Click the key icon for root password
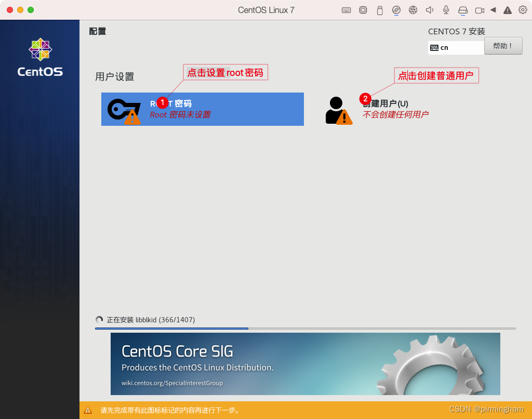 [124, 111]
